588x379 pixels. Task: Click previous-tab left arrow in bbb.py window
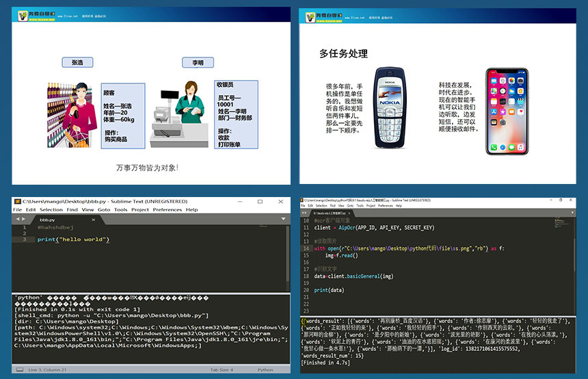coord(17,219)
